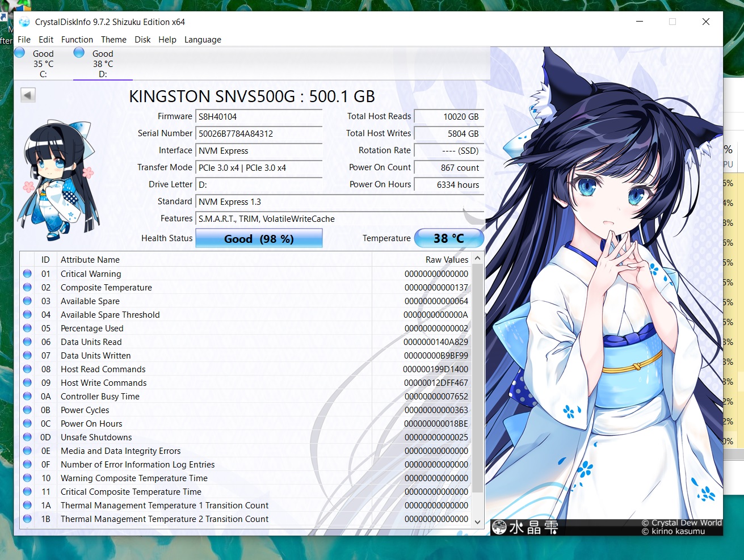Select the D: drive status tab

pyautogui.click(x=102, y=64)
